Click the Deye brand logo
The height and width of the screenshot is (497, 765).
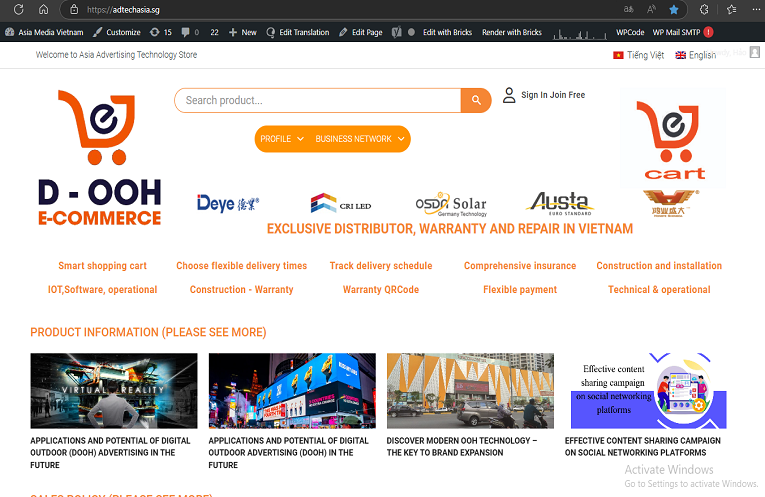(x=228, y=204)
